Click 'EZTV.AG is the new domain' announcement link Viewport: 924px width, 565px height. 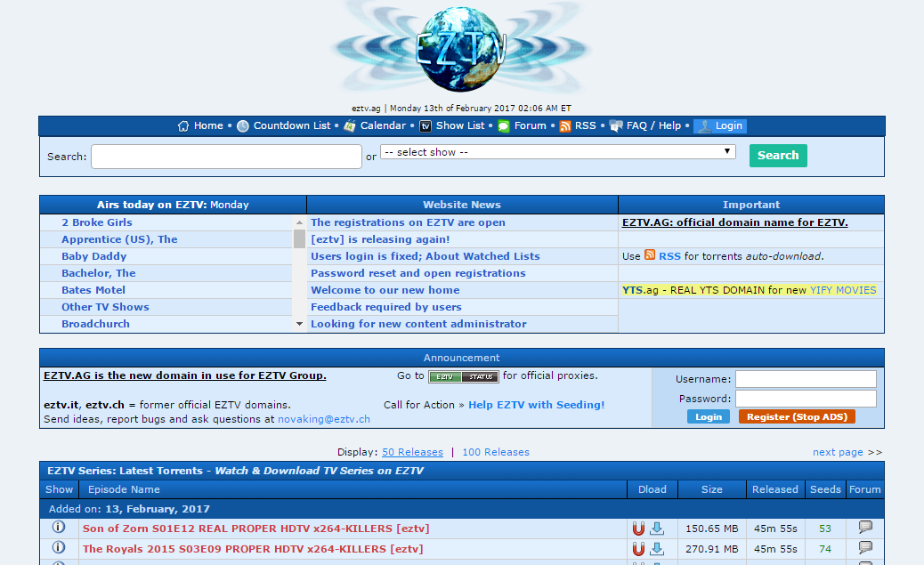pos(184,375)
